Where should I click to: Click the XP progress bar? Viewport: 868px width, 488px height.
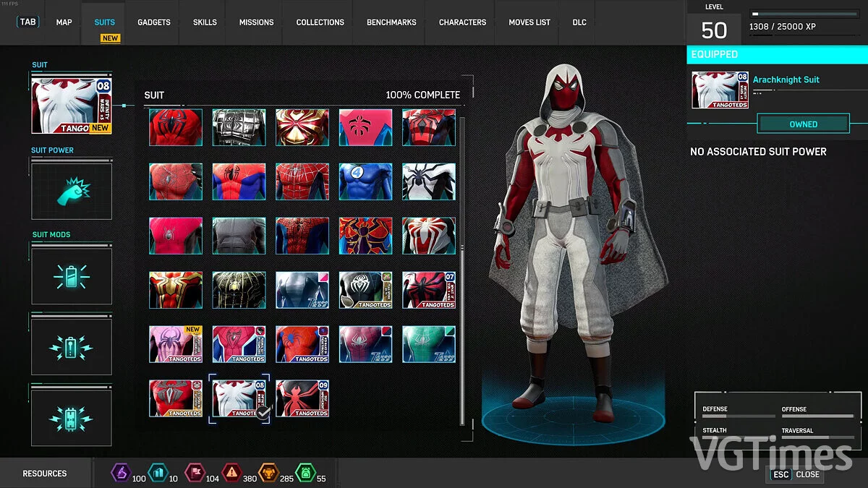806,14
